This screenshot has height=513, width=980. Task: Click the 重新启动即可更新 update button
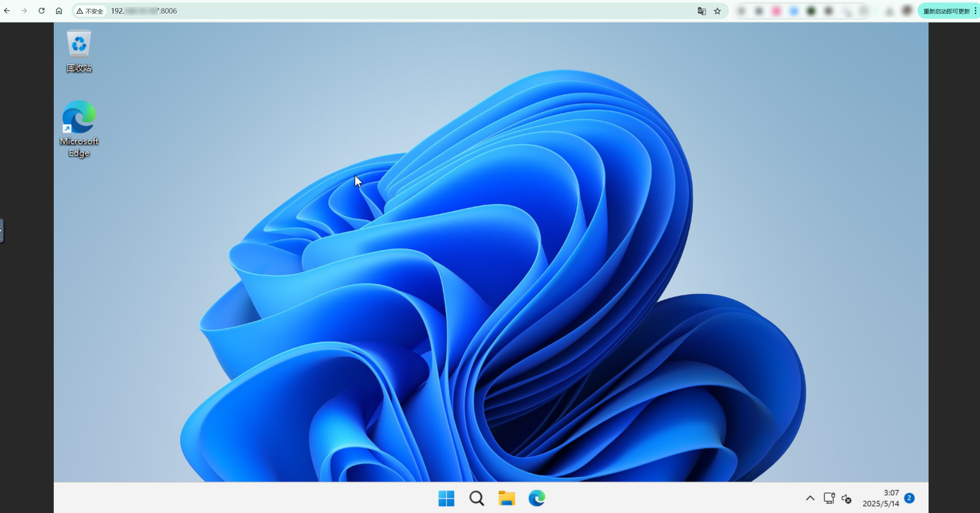tap(946, 11)
